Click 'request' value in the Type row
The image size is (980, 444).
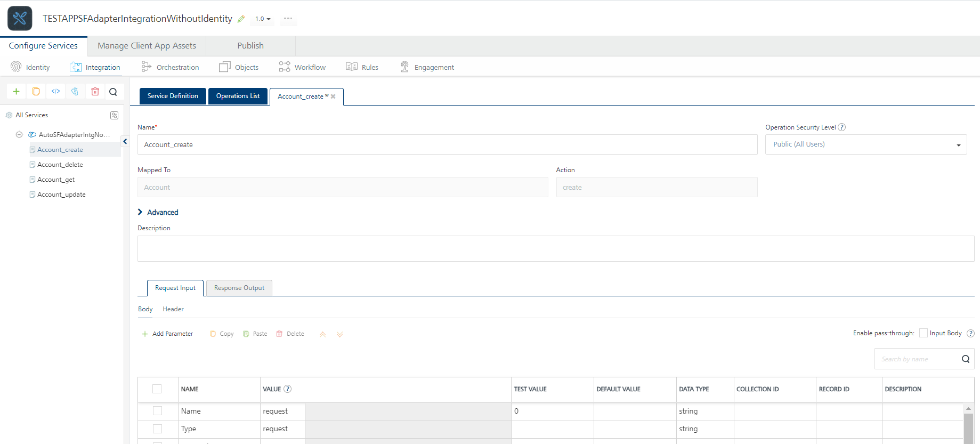[276, 429]
